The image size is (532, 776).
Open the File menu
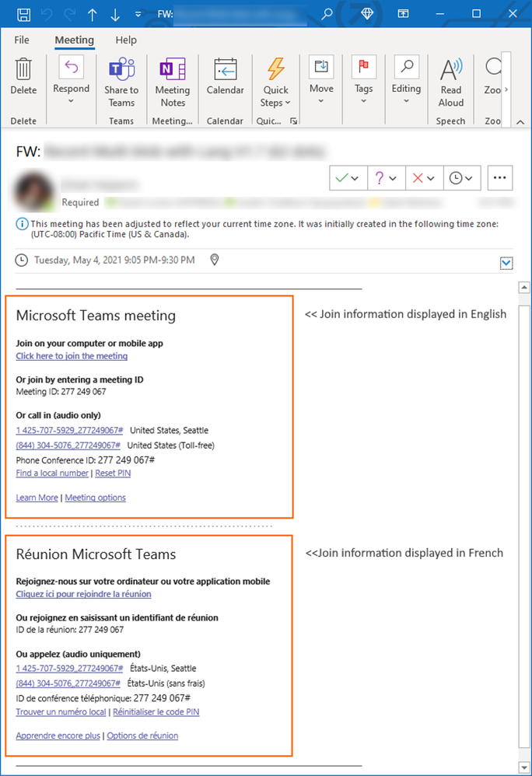(x=22, y=40)
